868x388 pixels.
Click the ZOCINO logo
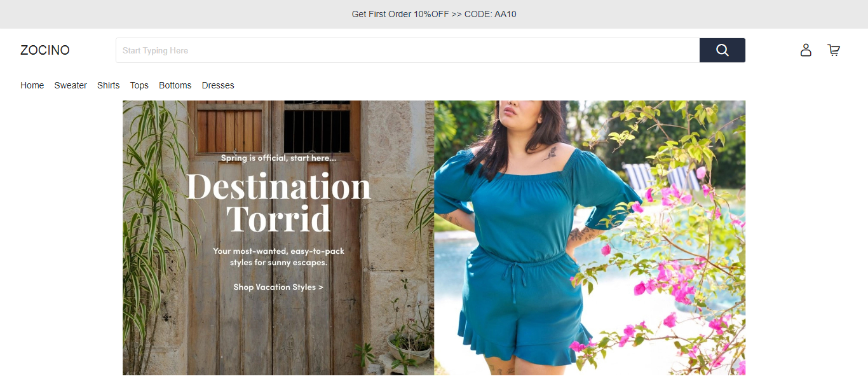pos(45,50)
